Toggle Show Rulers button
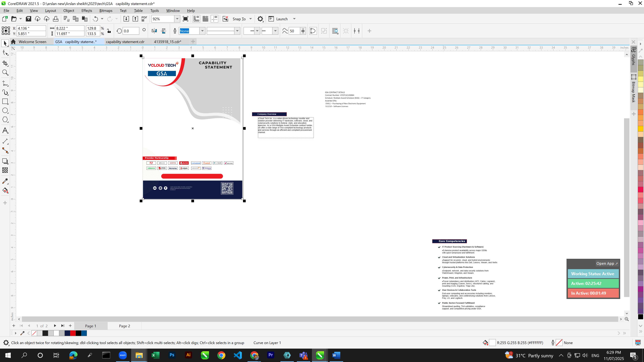644x362 pixels. pos(196,19)
